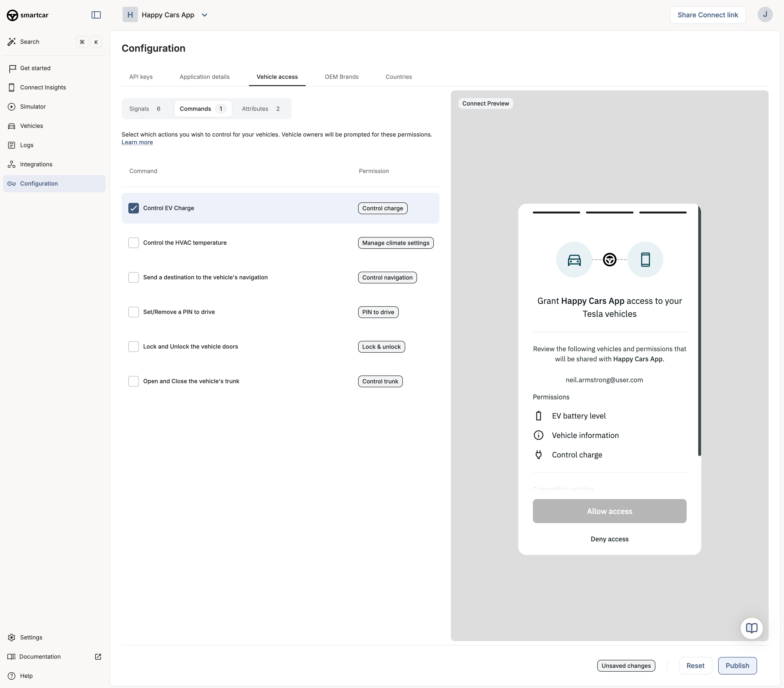The height and width of the screenshot is (688, 784).
Task: Click the Documentation book icon in sidebar
Action: click(12, 657)
